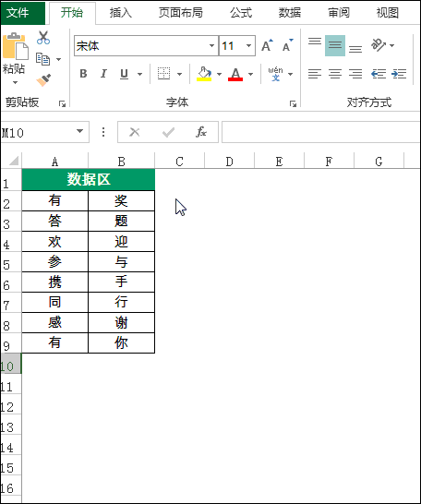This screenshot has width=421, height=504.
Task: Select column D header
Action: [229, 161]
